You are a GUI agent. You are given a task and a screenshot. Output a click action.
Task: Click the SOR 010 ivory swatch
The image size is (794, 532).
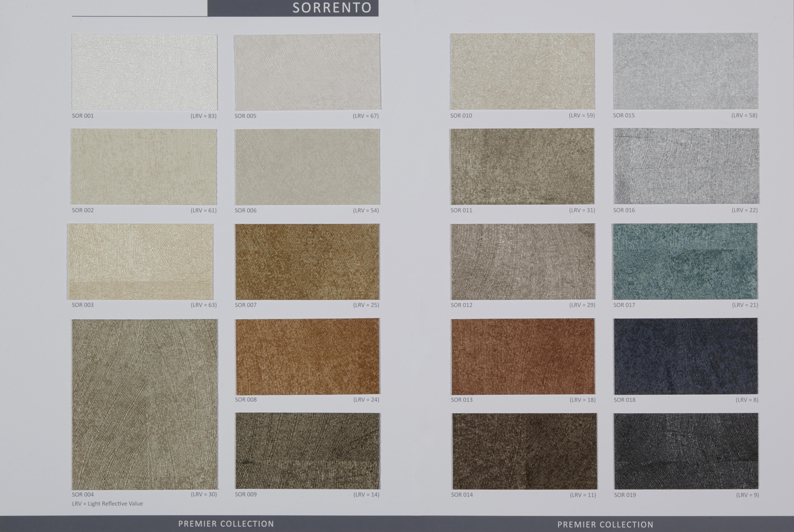pyautogui.click(x=522, y=71)
